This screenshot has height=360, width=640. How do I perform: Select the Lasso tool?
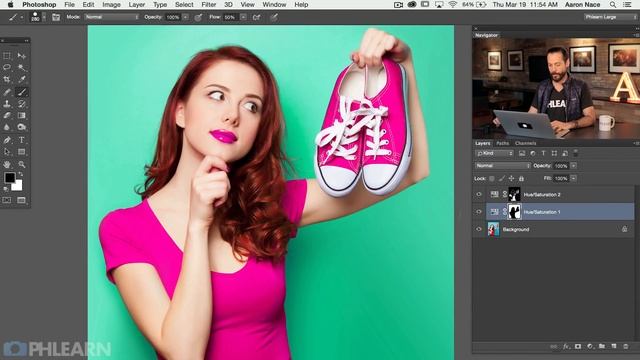(x=7, y=67)
